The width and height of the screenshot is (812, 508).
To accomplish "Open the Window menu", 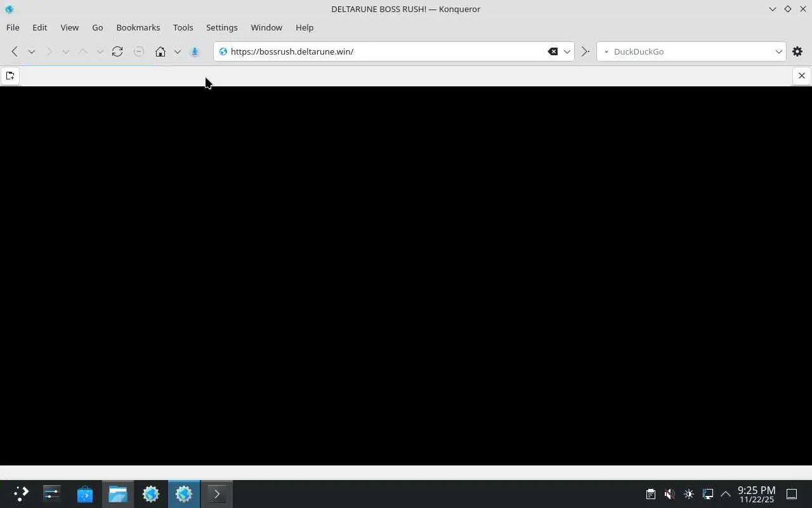I will pyautogui.click(x=266, y=27).
